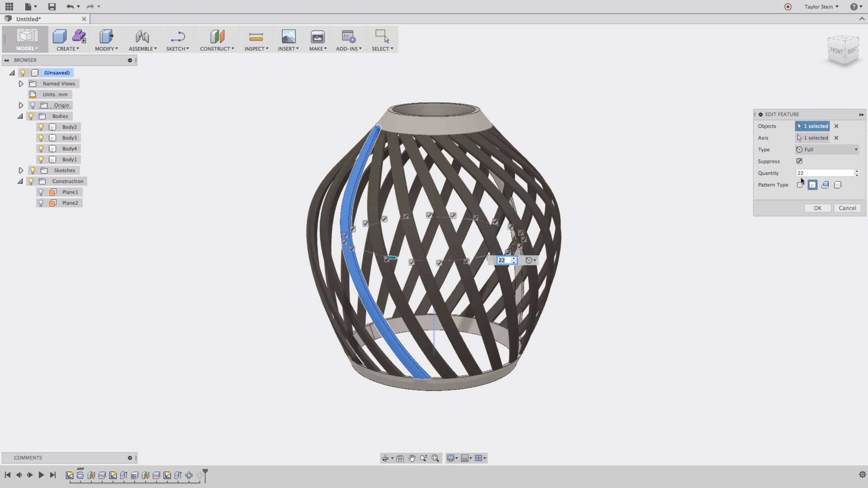The height and width of the screenshot is (488, 868).
Task: Hide Body2 using its lightbulb
Action: [41, 127]
